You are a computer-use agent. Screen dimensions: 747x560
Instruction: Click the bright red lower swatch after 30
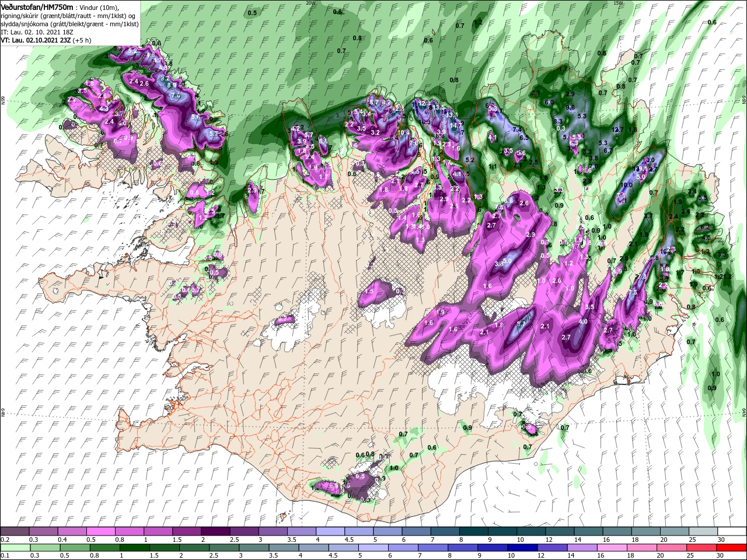[731, 547]
